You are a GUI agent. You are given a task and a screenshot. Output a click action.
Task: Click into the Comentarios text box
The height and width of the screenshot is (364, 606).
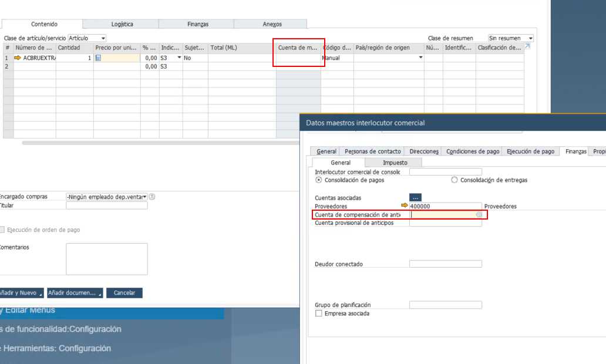pyautogui.click(x=106, y=259)
